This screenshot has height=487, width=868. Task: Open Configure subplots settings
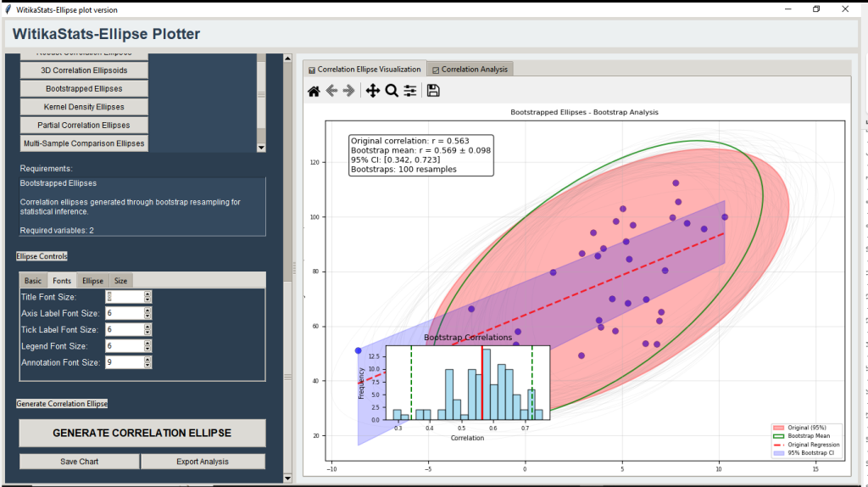pos(409,91)
